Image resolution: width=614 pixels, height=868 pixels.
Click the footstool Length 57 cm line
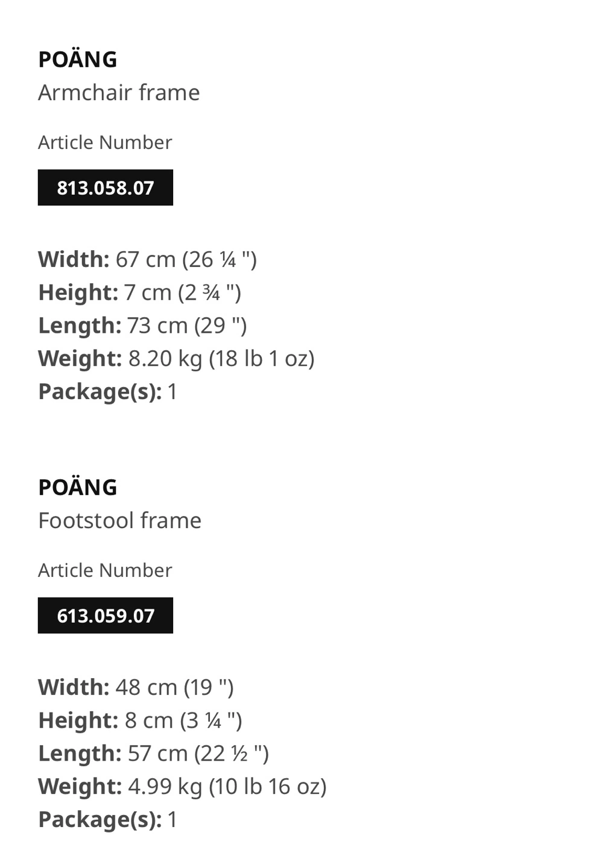click(x=153, y=753)
